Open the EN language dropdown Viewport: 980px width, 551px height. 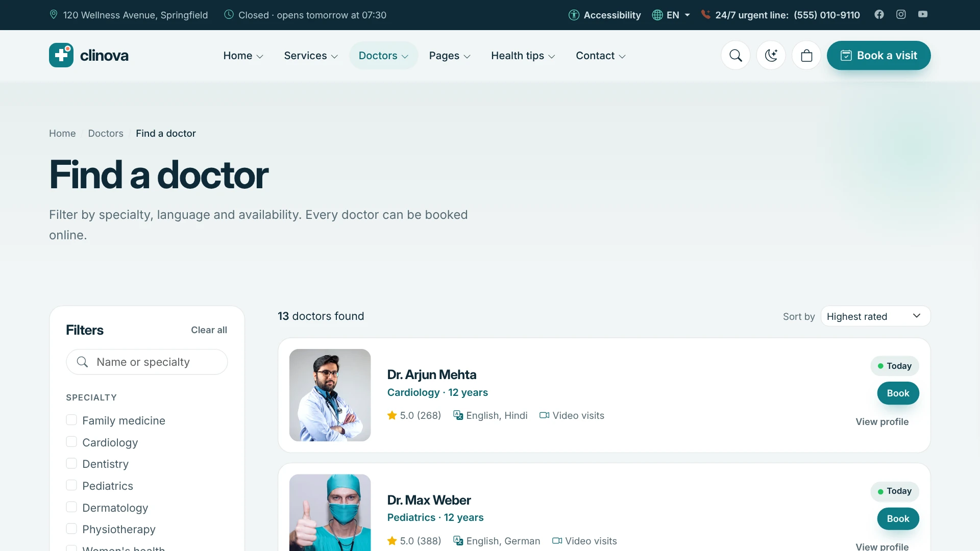pyautogui.click(x=672, y=15)
